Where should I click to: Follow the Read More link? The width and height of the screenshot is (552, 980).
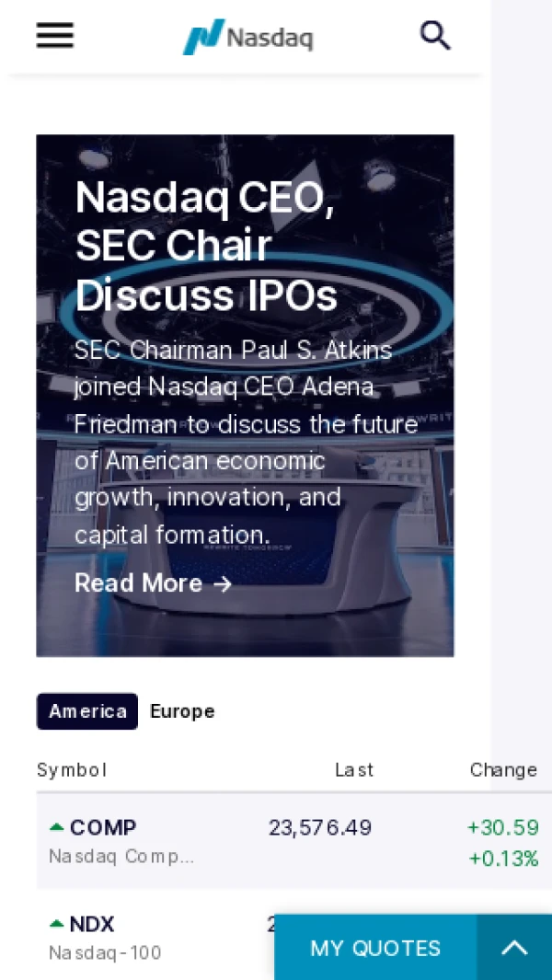pyautogui.click(x=139, y=583)
